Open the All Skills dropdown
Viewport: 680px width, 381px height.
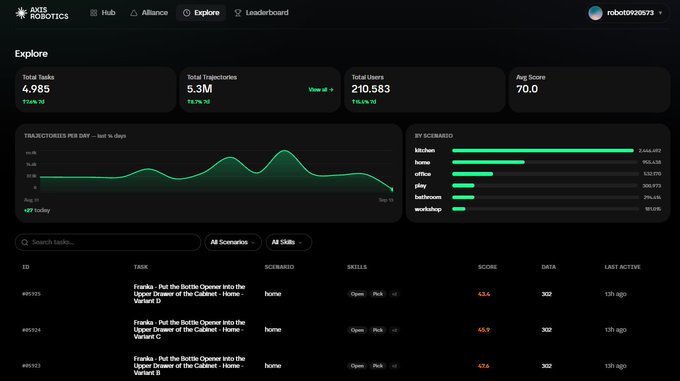(x=288, y=242)
